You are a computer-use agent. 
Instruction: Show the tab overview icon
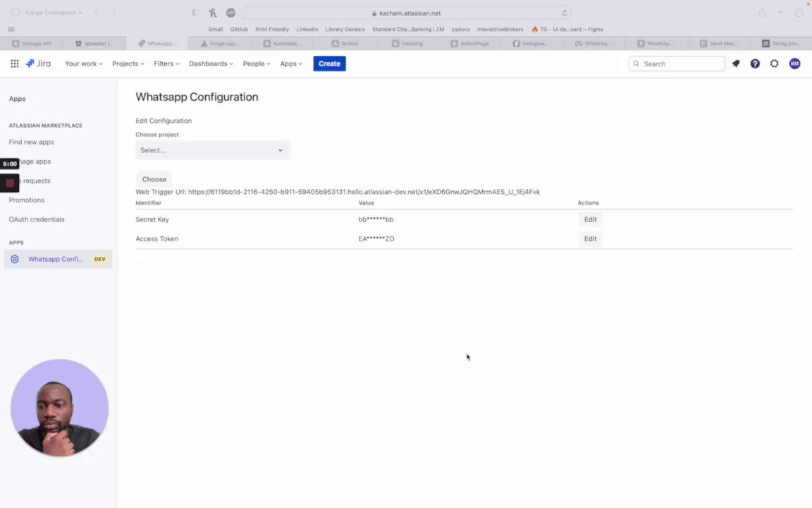798,13
